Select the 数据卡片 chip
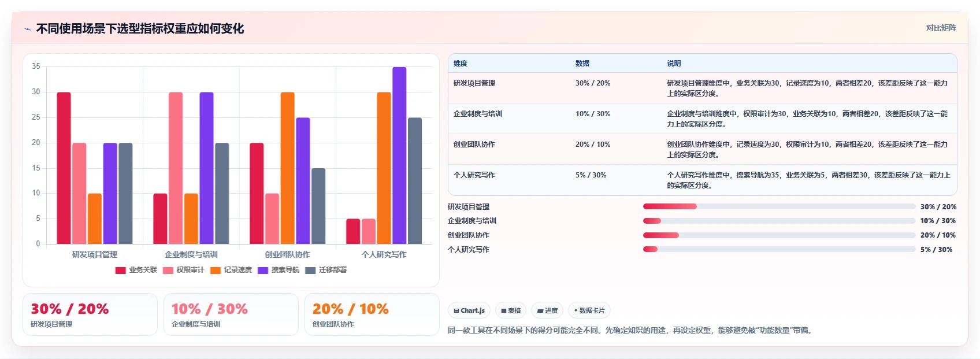This screenshot has height=359, width=980. [589, 310]
